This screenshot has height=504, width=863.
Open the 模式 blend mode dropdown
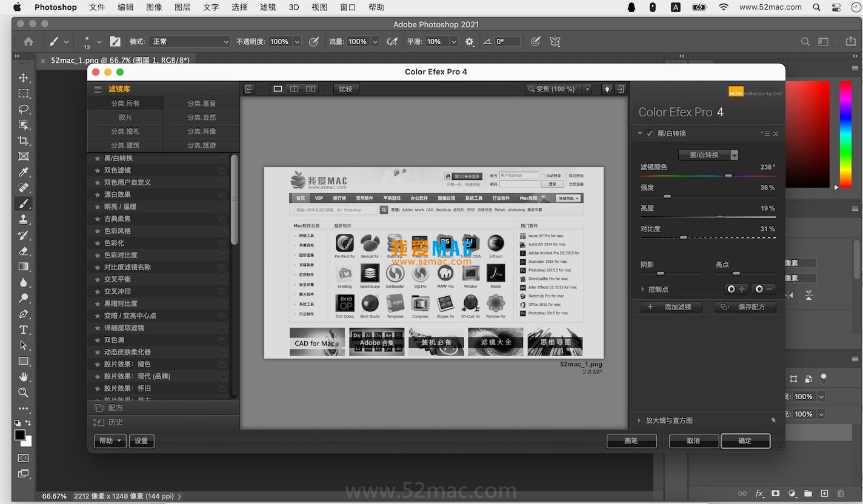(190, 42)
